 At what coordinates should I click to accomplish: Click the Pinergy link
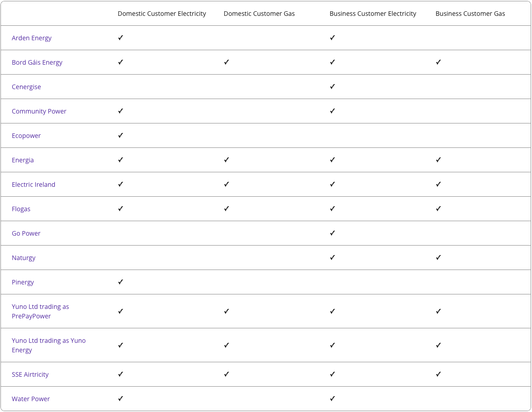[x=23, y=282]
